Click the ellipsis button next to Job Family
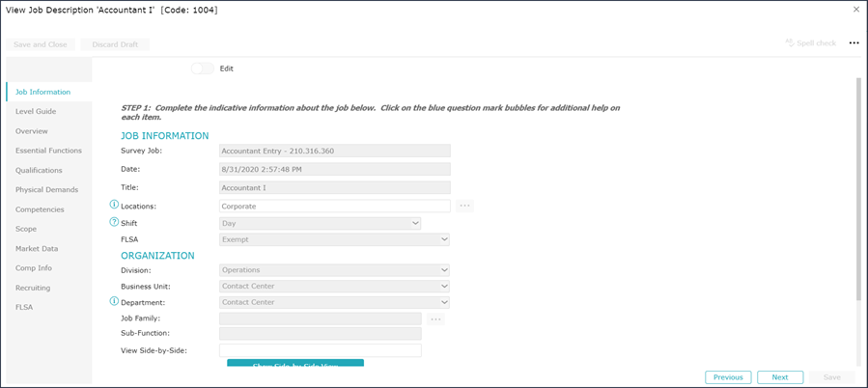The image size is (868, 388). [435, 319]
